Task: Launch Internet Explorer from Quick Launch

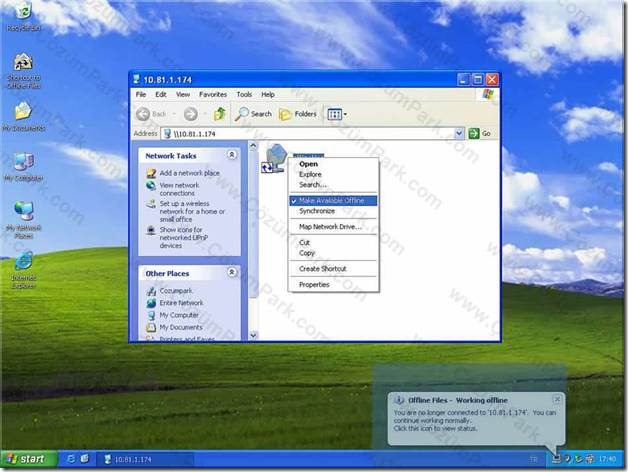Action: coord(71,459)
